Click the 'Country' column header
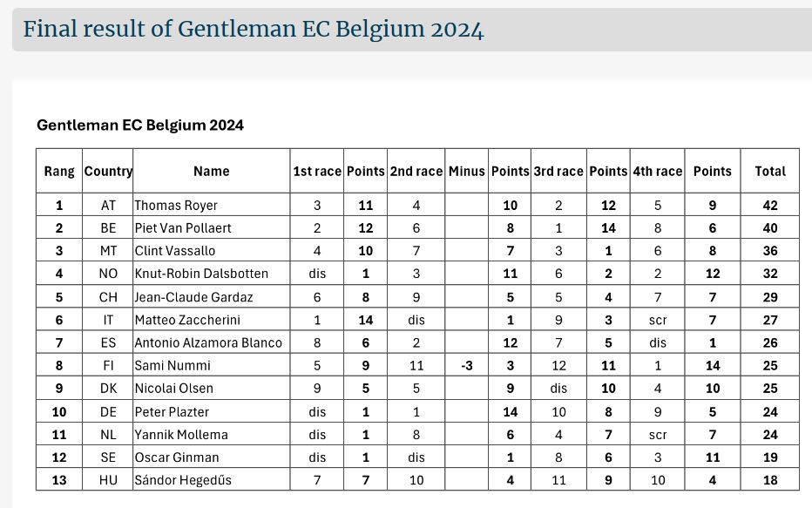Image resolution: width=812 pixels, height=508 pixels. pos(108,171)
